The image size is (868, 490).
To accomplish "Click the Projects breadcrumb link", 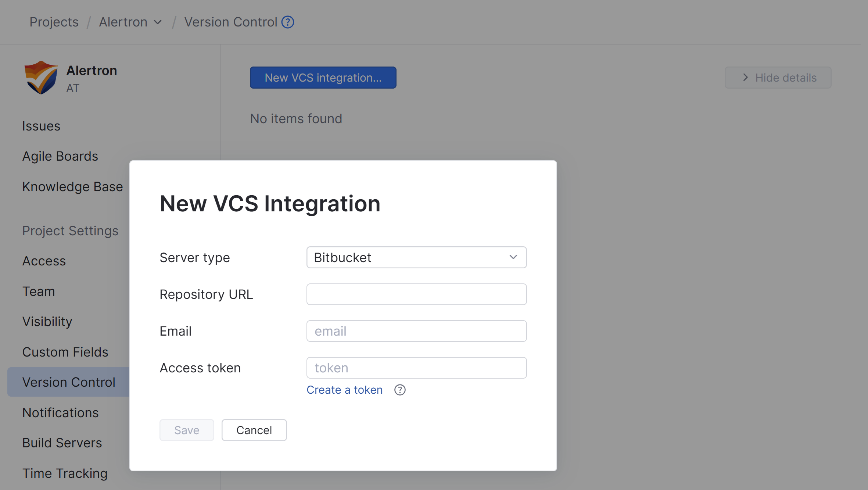I will tap(54, 22).
